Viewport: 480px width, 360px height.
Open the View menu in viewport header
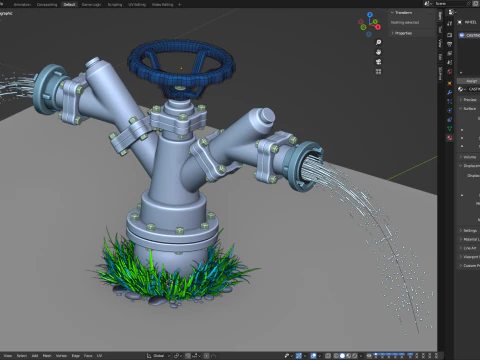coord(8,356)
